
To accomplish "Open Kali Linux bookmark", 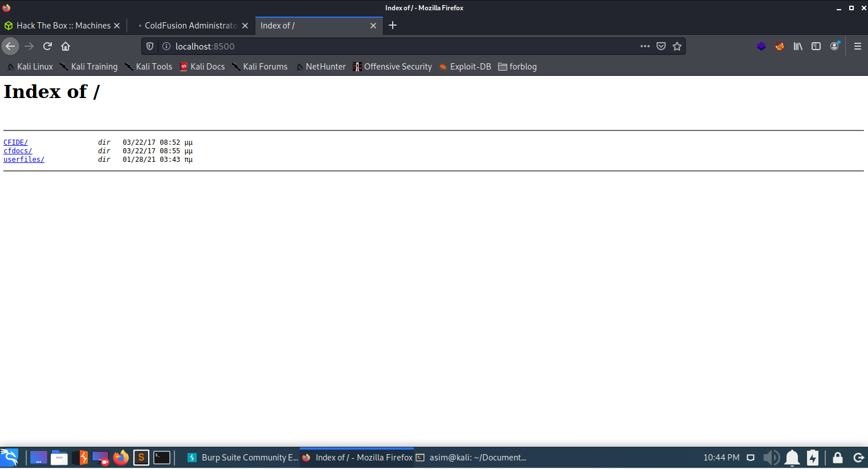I will pyautogui.click(x=30, y=67).
